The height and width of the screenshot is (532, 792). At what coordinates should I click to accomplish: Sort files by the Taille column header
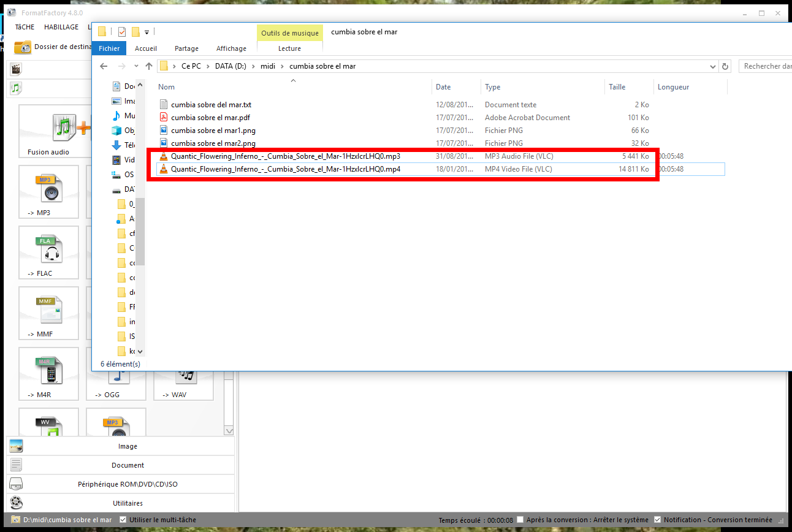point(617,87)
